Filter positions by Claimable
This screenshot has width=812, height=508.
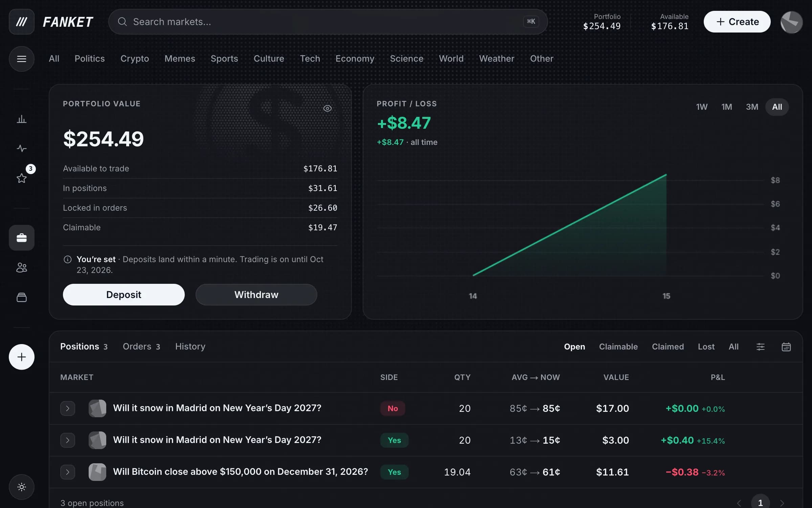tap(618, 347)
